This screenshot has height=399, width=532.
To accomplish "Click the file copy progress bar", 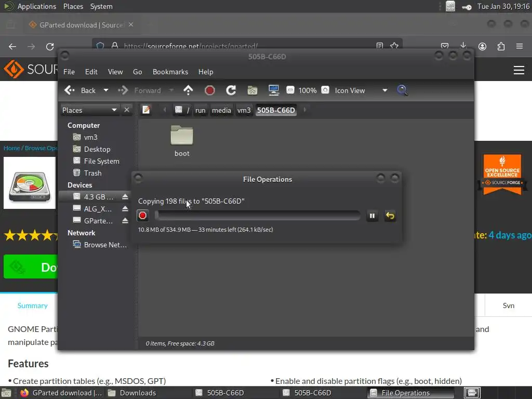I will pyautogui.click(x=258, y=216).
